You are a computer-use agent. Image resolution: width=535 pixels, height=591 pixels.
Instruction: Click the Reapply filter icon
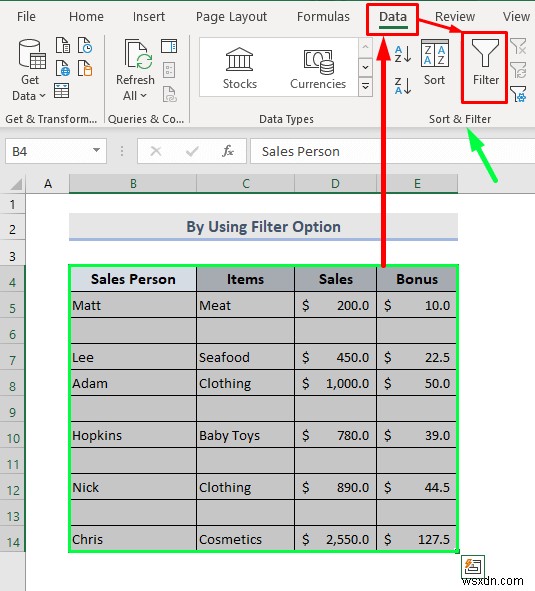518,70
